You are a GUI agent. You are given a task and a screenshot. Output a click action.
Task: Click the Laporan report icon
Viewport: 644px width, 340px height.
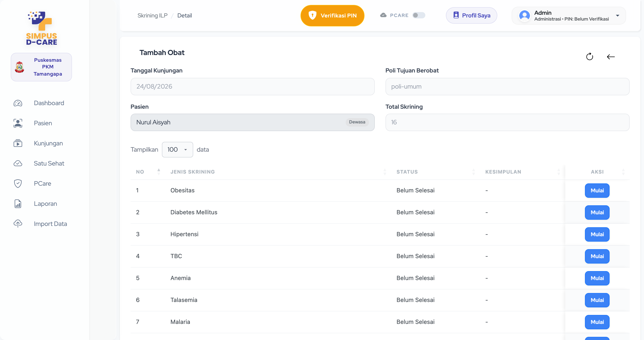18,204
